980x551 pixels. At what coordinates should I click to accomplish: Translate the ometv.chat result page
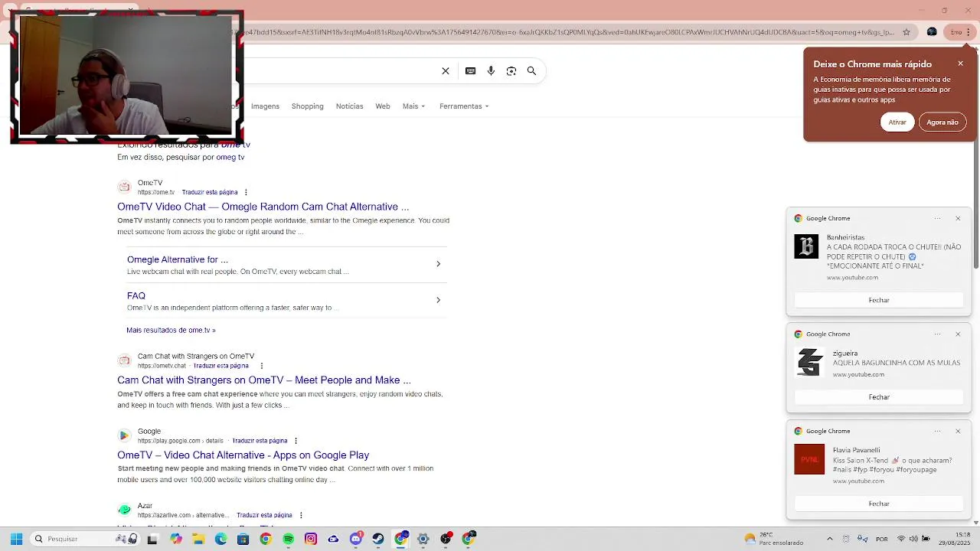(221, 366)
